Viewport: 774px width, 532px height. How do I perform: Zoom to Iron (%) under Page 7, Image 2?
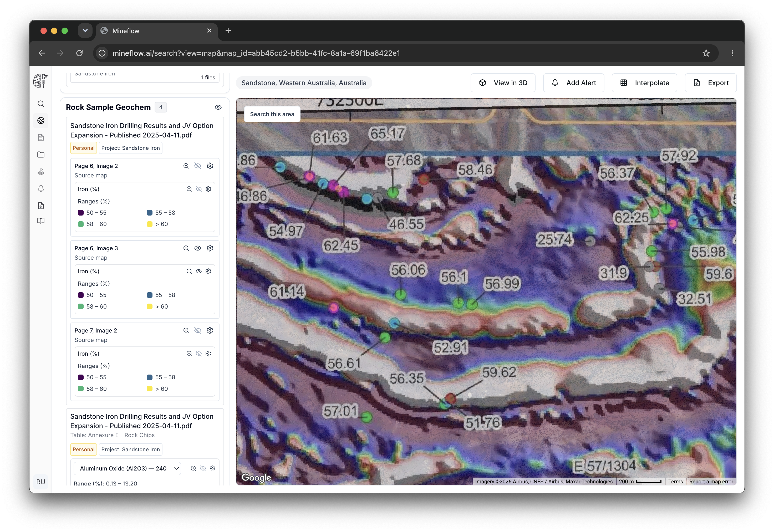point(189,354)
